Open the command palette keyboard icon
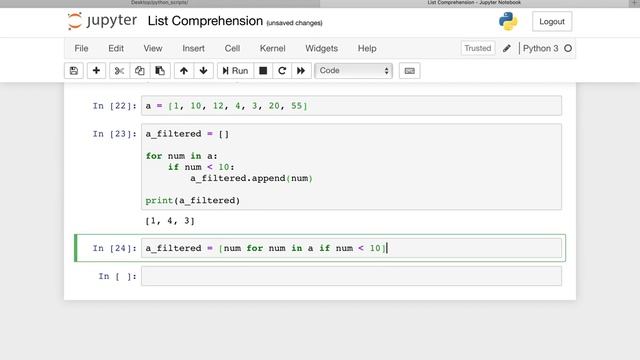The image size is (640, 360). click(x=409, y=71)
